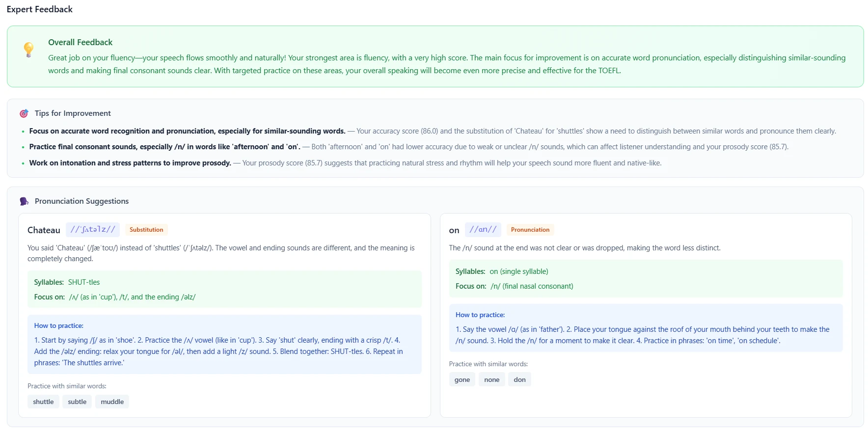Click 'Syllables: SHUT-tles' in Chateau card
Screen dimensions: 868x432
pos(67,282)
